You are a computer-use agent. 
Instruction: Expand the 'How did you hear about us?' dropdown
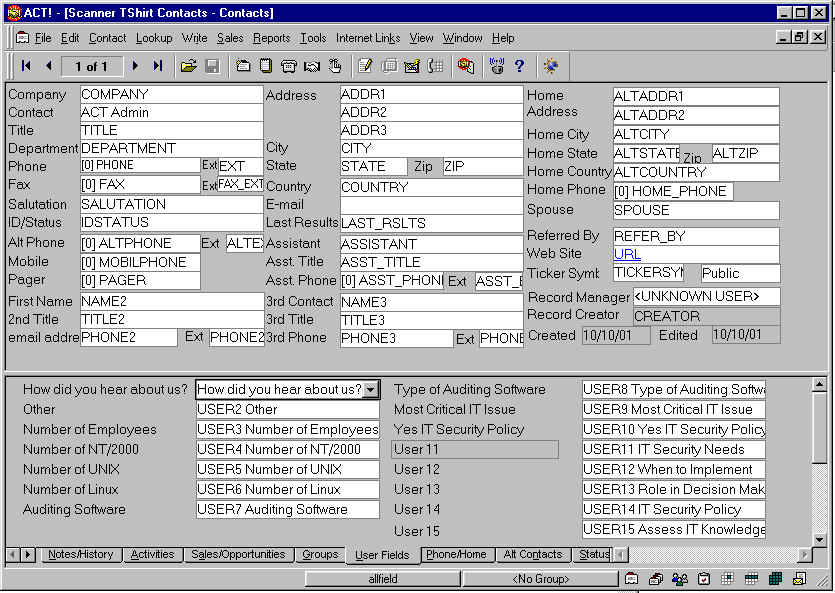coord(371,390)
